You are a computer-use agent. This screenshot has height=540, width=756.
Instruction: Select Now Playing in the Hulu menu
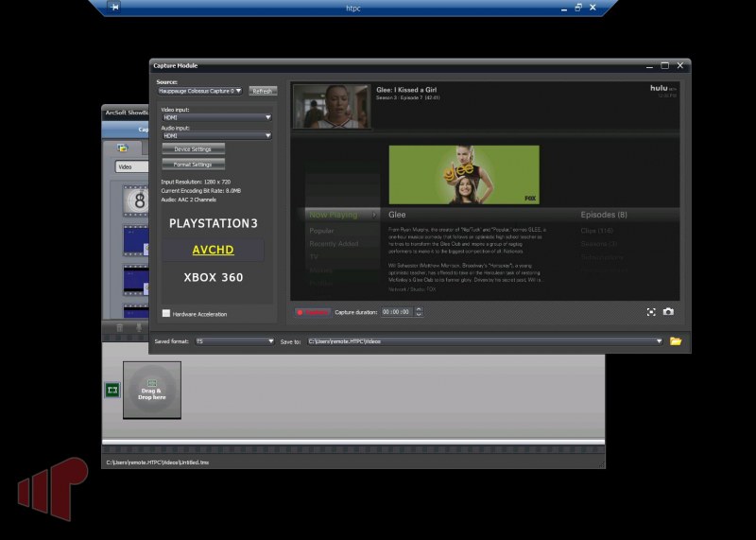pyautogui.click(x=334, y=215)
